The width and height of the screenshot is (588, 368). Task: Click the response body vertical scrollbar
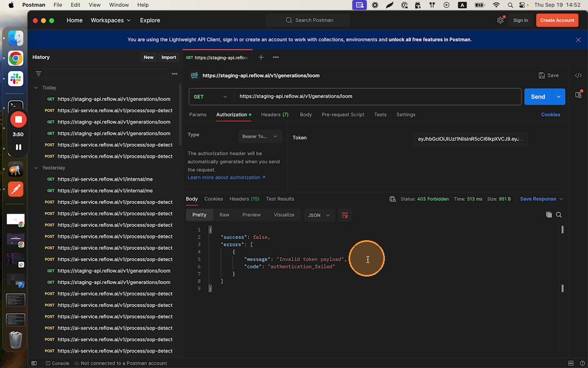tap(562, 259)
